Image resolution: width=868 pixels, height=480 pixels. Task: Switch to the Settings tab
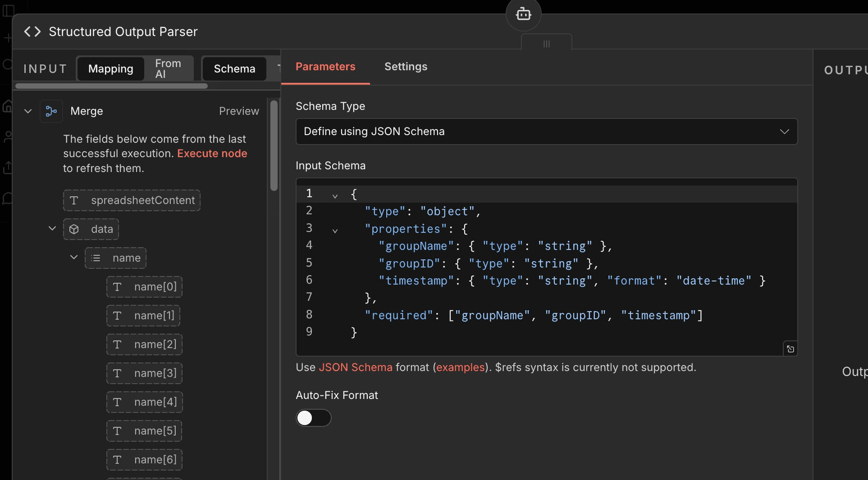pos(406,67)
